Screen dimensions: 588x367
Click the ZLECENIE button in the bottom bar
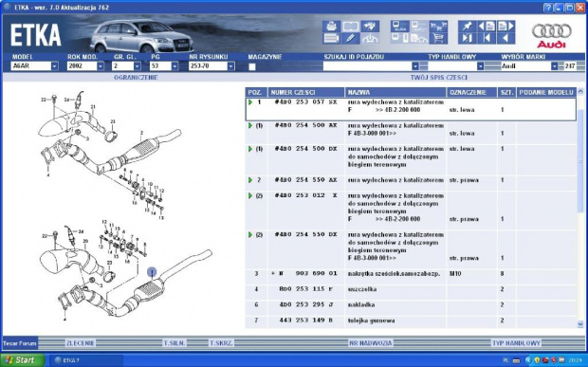pyautogui.click(x=81, y=343)
